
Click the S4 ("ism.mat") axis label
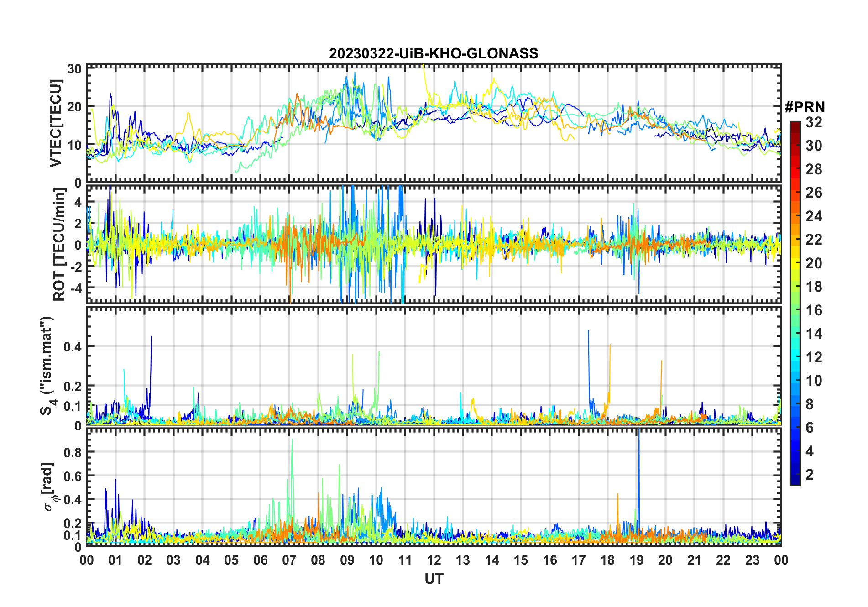coord(47,366)
